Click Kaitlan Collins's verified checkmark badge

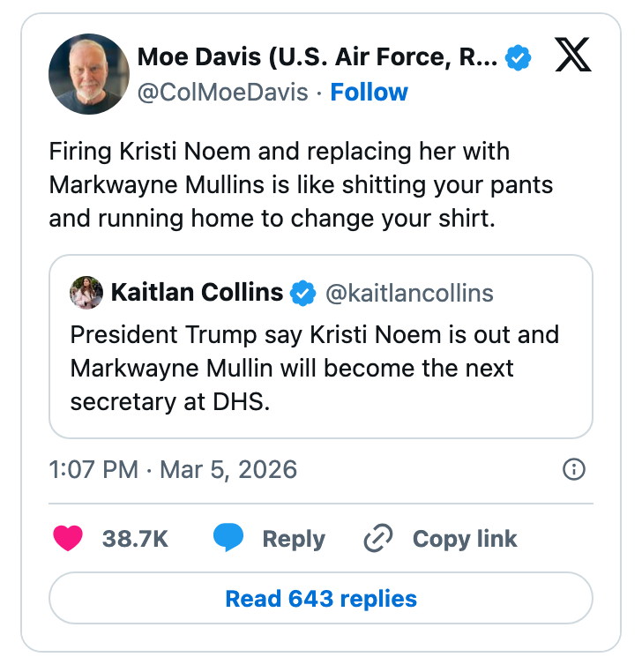[x=303, y=293]
